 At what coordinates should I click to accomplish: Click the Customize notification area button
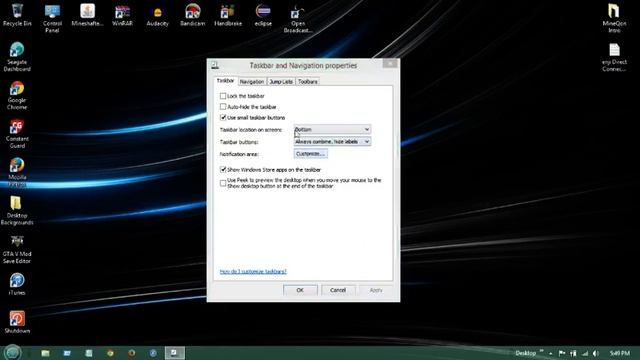(x=311, y=154)
